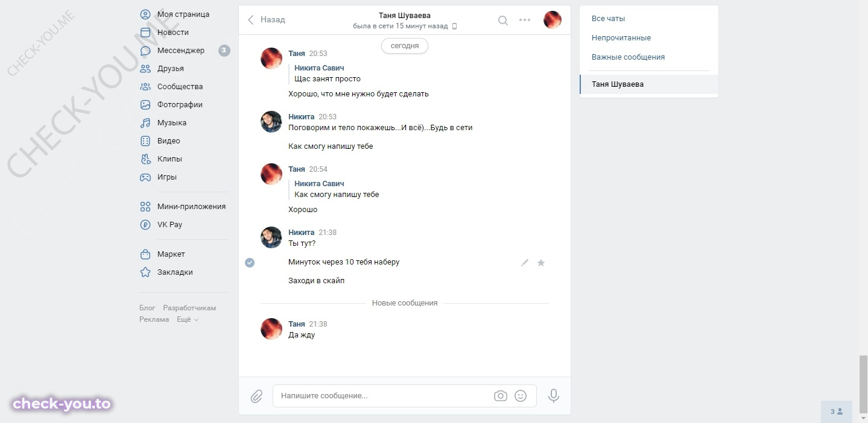Click Никита's avatar on the 21:38 message
The height and width of the screenshot is (423, 868).
click(271, 237)
